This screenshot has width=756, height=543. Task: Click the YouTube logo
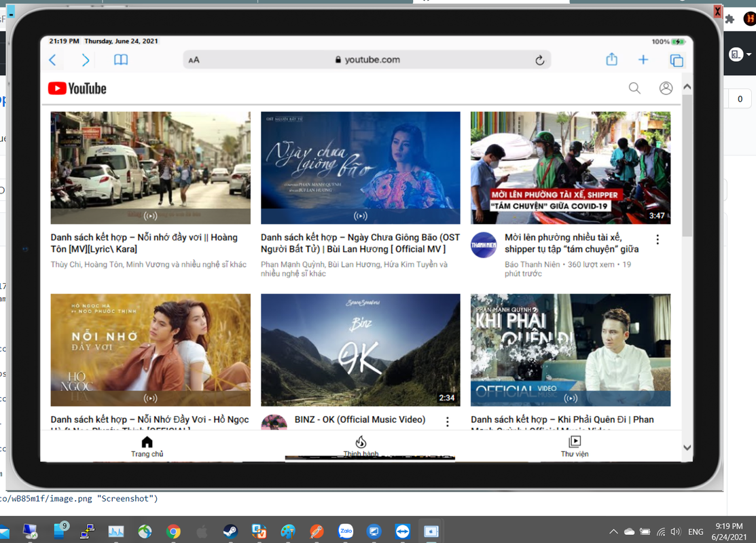pyautogui.click(x=77, y=88)
